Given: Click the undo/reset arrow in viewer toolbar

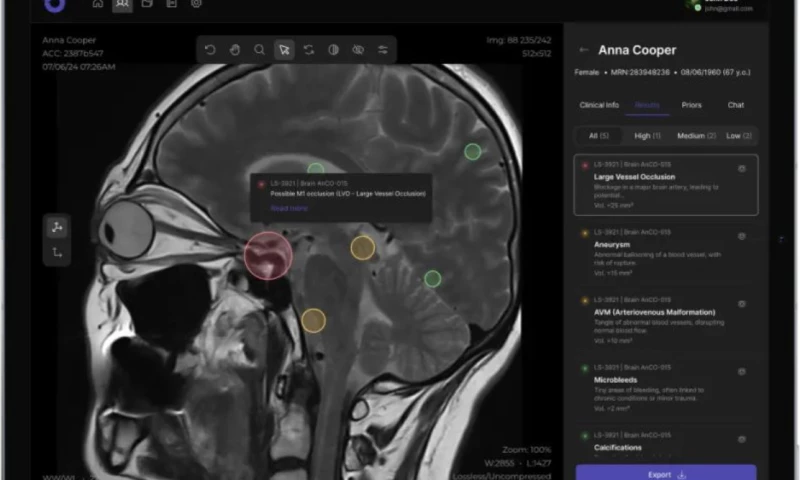Looking at the screenshot, I should 210,49.
